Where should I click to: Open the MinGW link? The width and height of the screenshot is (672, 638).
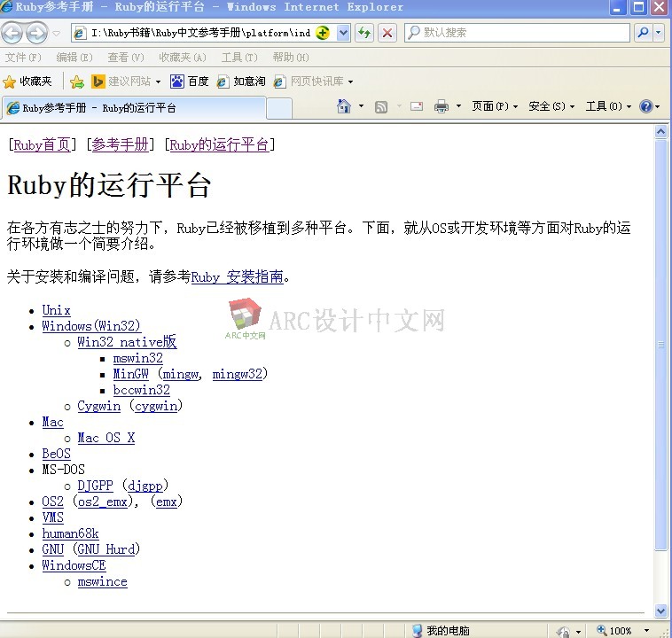click(130, 374)
